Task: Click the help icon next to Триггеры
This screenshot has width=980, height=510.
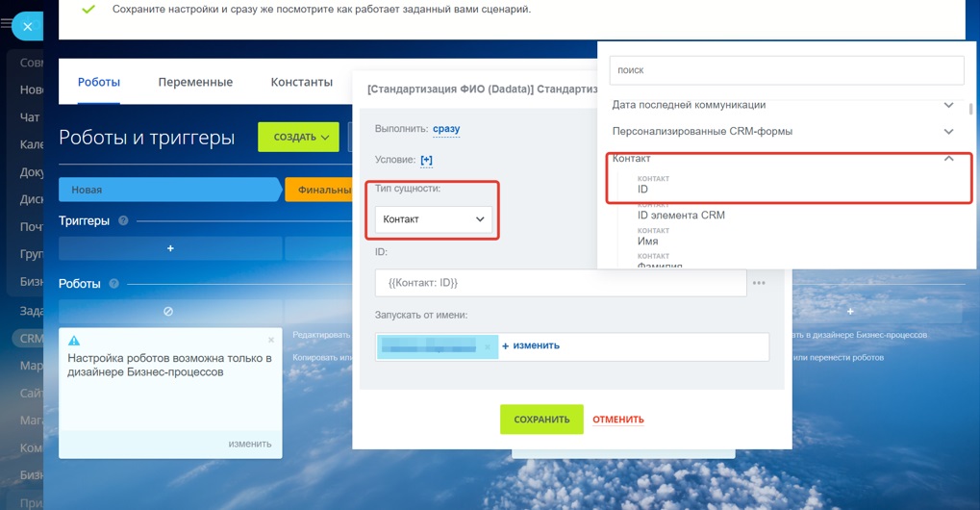Action: (123, 220)
